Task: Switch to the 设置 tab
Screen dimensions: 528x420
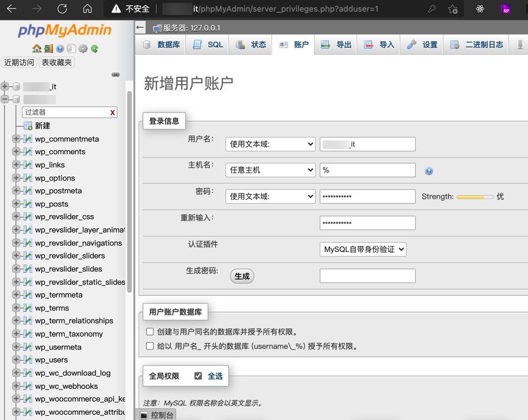Action: point(422,44)
